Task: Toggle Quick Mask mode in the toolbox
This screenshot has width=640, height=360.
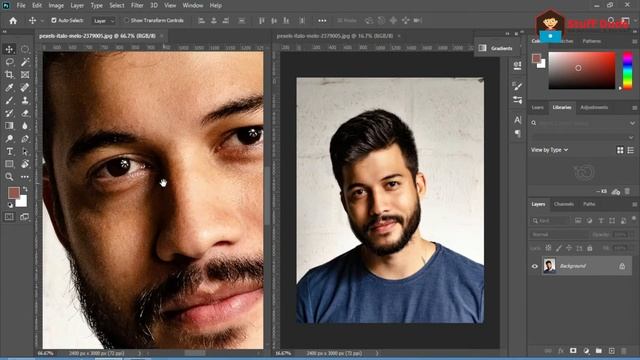Action: point(9,217)
